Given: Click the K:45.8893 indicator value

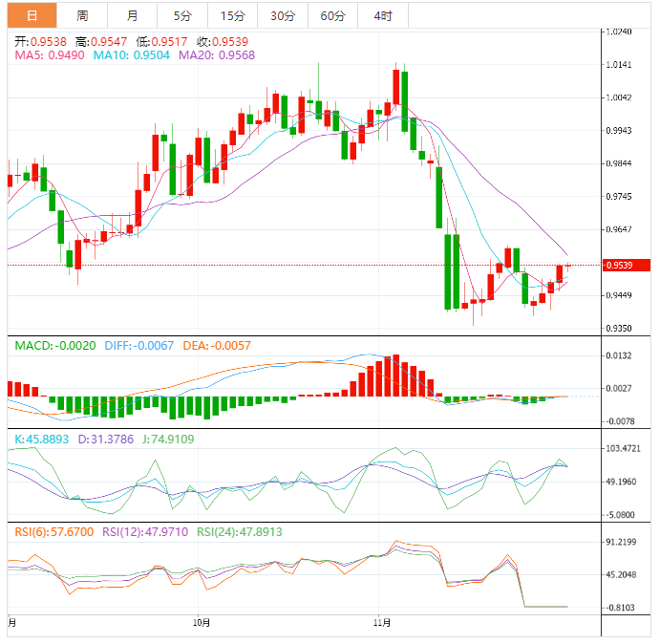Looking at the screenshot, I should click(x=41, y=440).
